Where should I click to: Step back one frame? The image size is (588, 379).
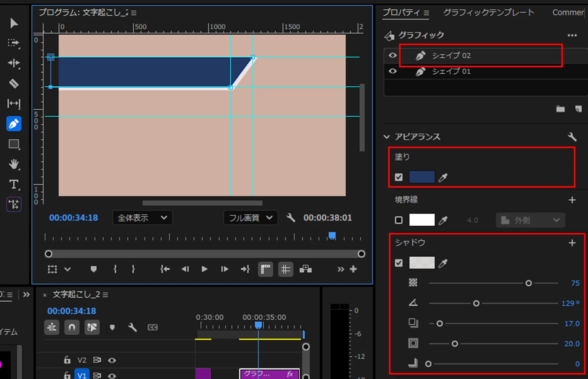pos(185,269)
